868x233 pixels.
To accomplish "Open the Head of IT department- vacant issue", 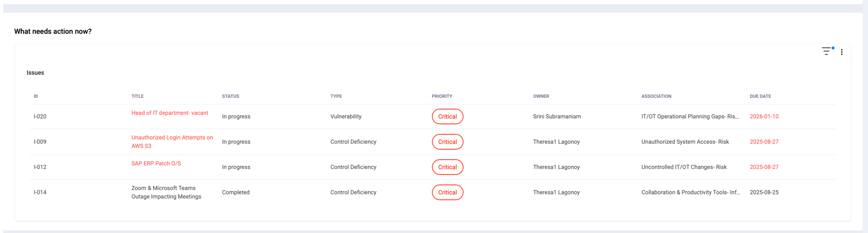I will (x=170, y=113).
